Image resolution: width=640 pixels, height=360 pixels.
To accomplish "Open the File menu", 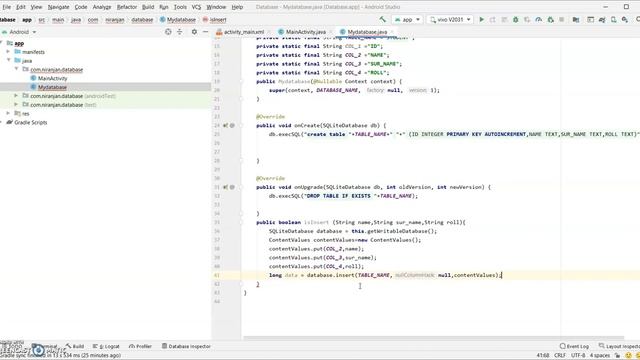I will (7, 7).
